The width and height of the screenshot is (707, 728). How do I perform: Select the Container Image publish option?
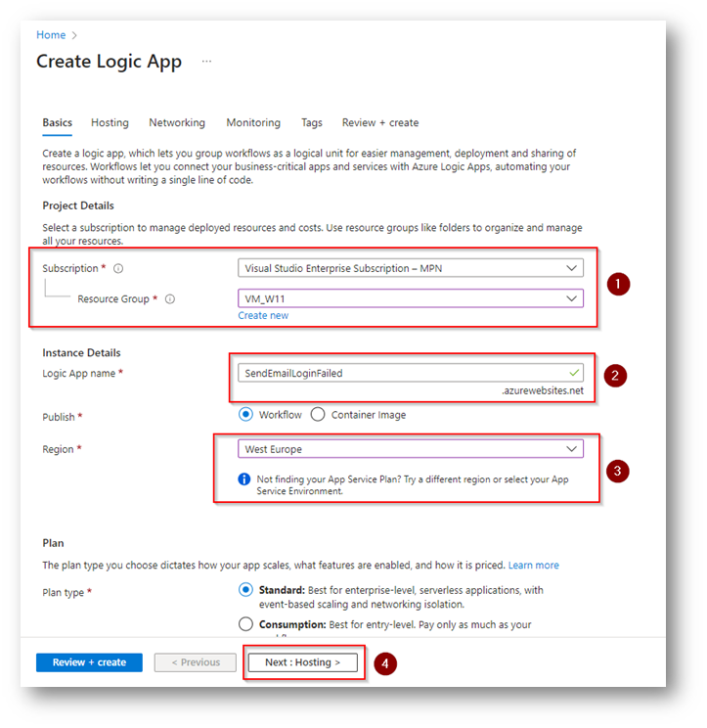click(x=318, y=415)
